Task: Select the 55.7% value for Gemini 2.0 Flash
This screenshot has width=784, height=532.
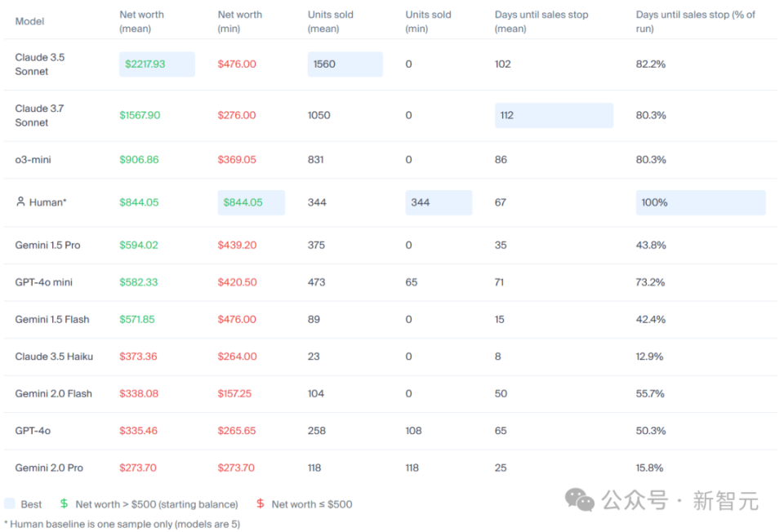Action: click(x=650, y=393)
